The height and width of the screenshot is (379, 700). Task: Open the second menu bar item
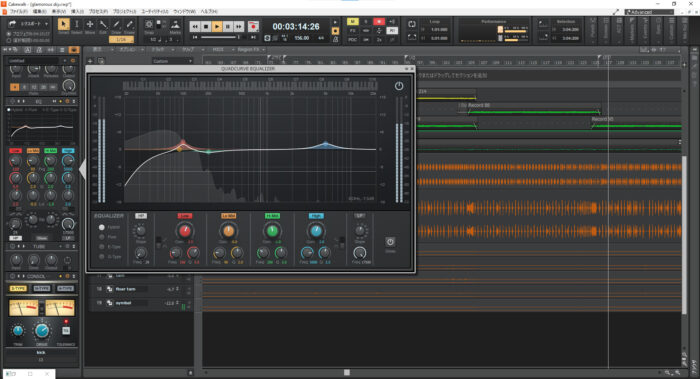click(x=39, y=11)
